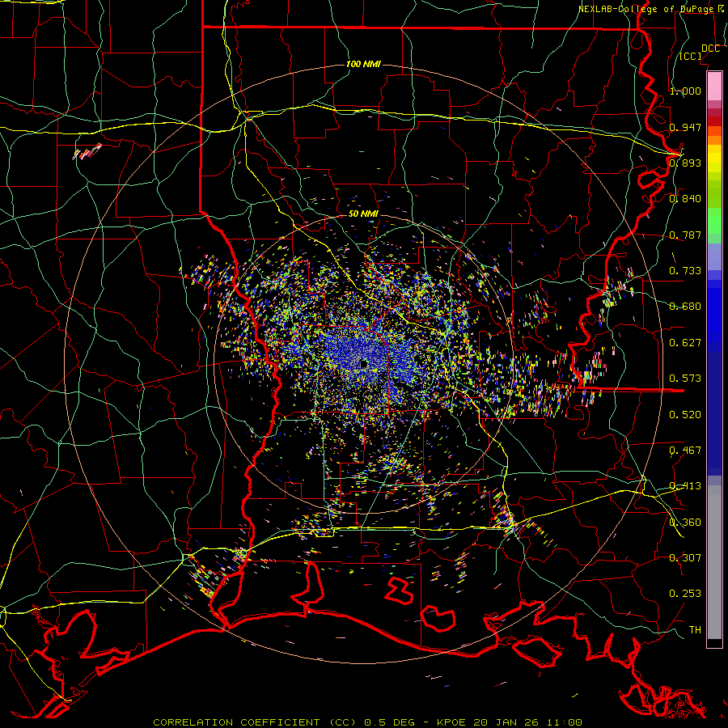
Task: Click the 0.360 scale value
Action: pyautogui.click(x=685, y=523)
